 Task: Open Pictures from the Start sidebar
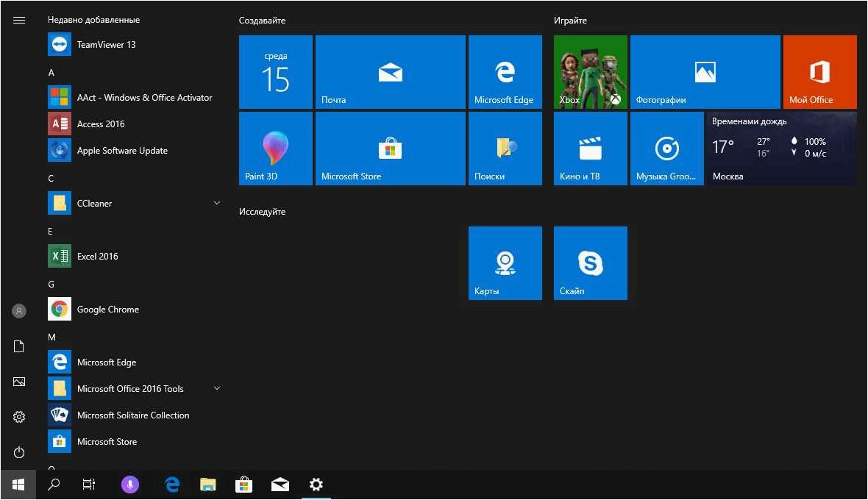[x=19, y=382]
